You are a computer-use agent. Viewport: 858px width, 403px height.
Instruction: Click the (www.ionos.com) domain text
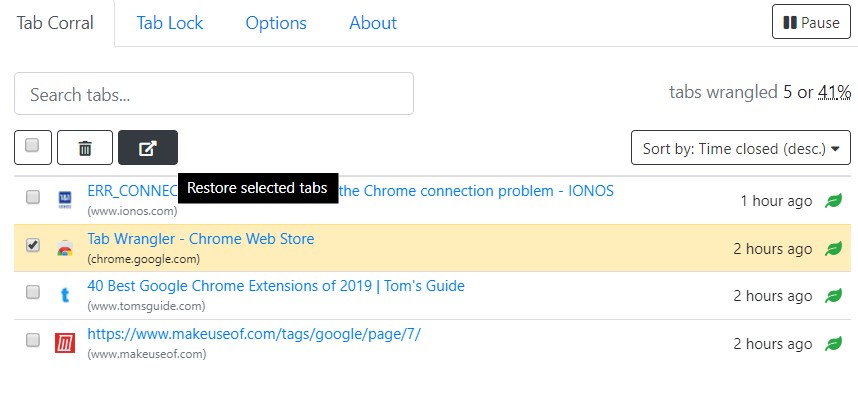132,211
